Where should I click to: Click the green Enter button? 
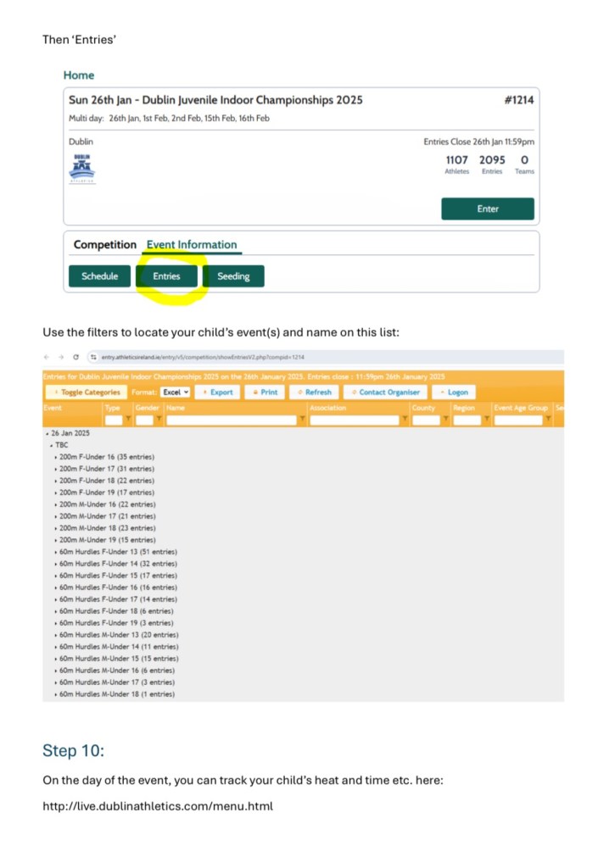click(x=487, y=209)
